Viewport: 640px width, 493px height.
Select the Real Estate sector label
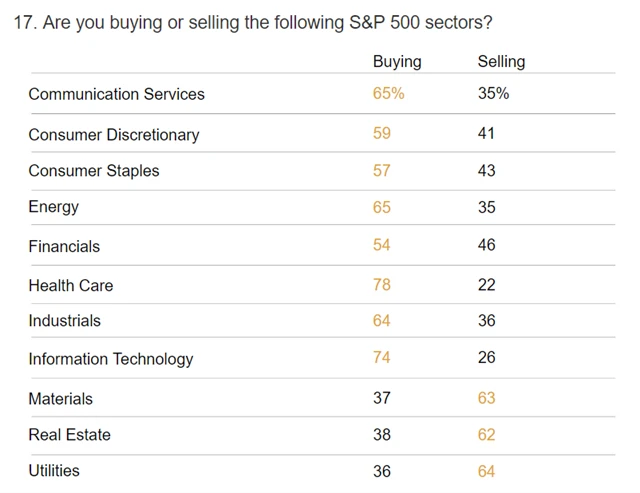pyautogui.click(x=69, y=435)
